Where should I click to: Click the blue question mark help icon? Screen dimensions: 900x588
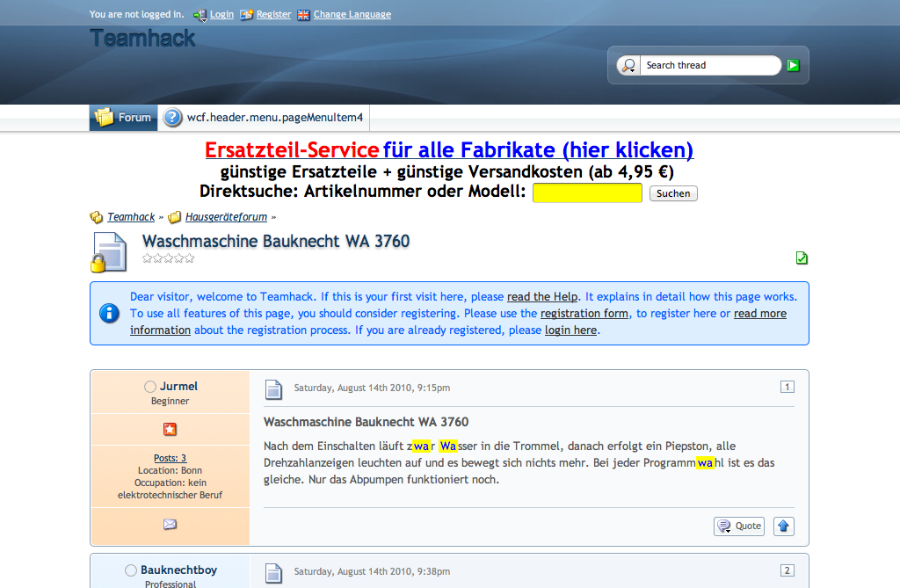[x=173, y=118]
